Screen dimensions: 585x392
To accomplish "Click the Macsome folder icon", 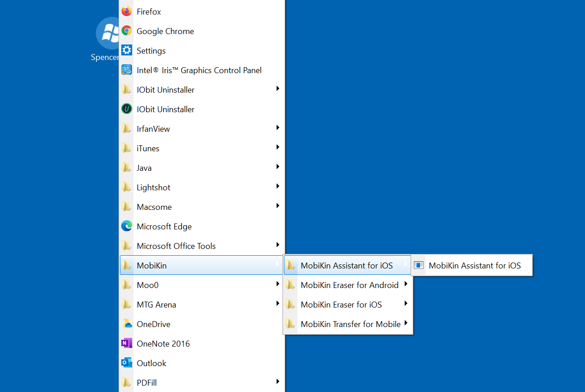I will pyautogui.click(x=127, y=207).
